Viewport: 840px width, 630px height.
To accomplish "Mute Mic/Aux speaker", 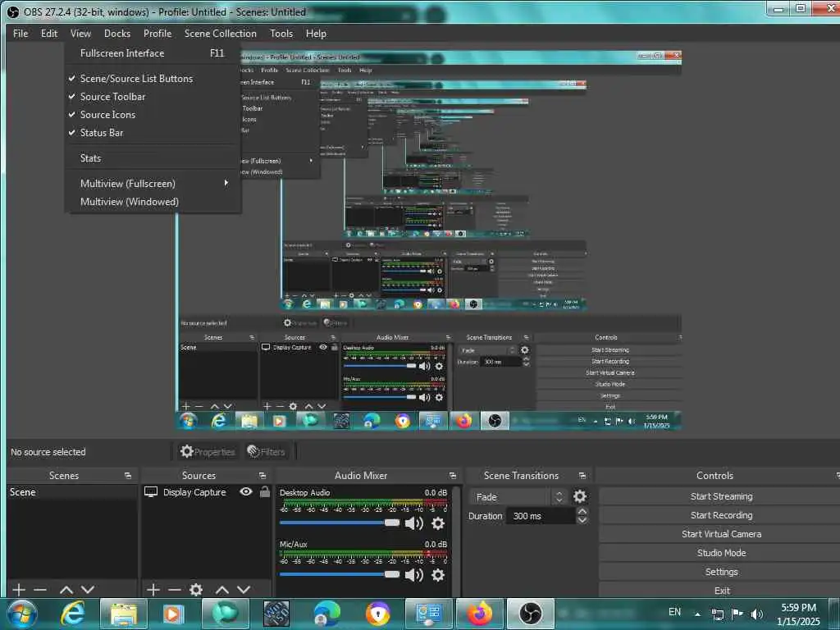I will click(414, 575).
